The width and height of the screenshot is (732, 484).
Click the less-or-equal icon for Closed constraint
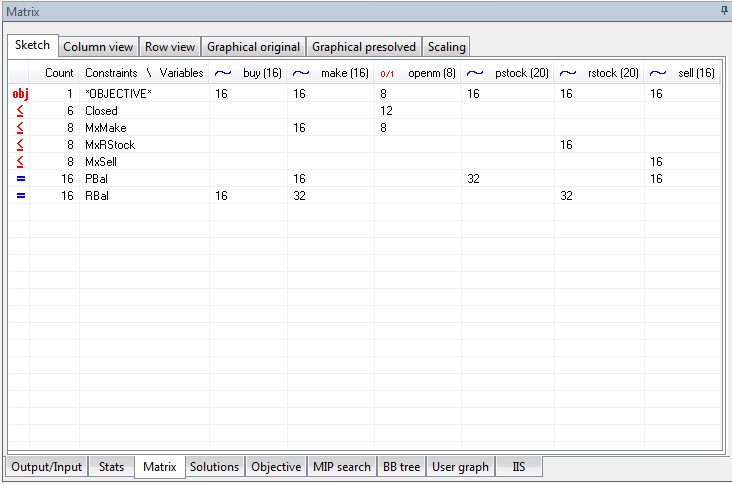20,111
